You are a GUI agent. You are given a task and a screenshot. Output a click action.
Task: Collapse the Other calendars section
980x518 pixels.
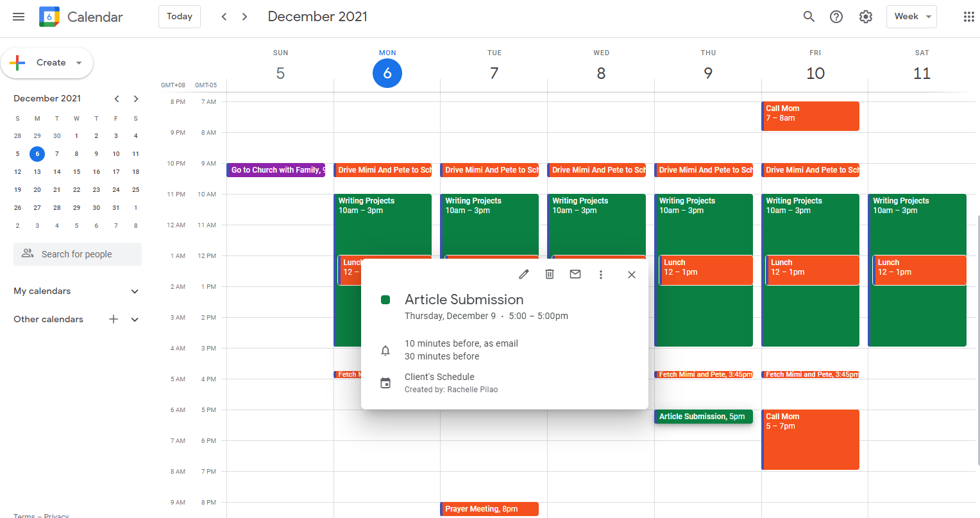point(135,320)
